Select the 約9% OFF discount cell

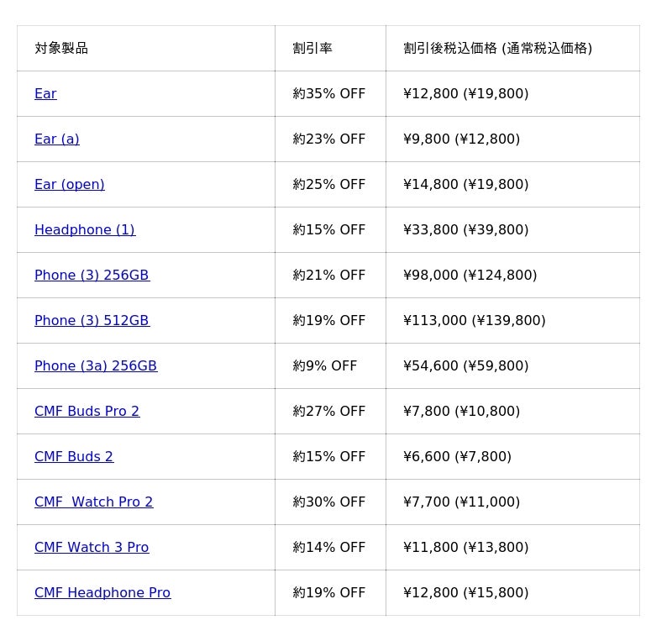[325, 366]
